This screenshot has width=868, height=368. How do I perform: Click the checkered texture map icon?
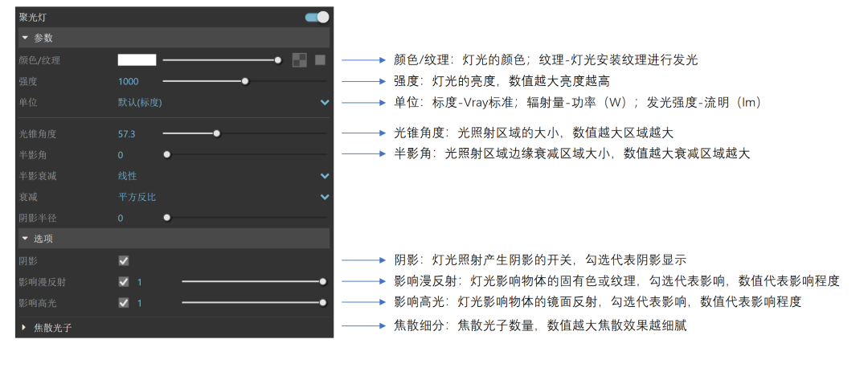(x=299, y=59)
